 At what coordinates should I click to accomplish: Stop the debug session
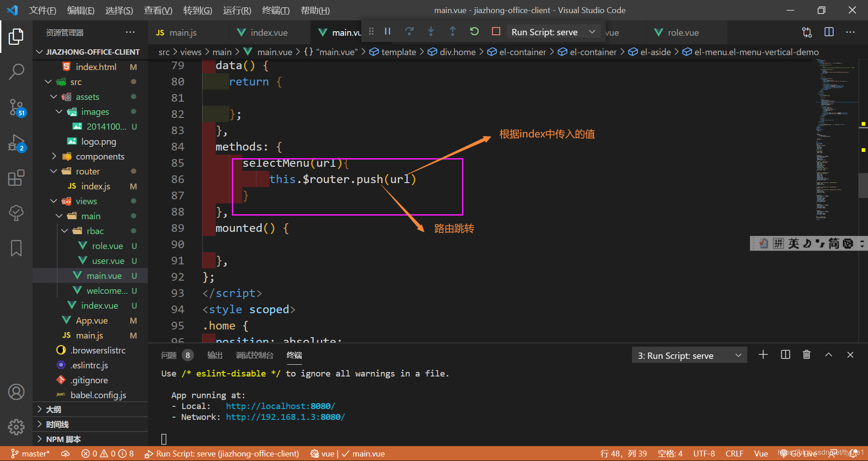[x=496, y=31]
